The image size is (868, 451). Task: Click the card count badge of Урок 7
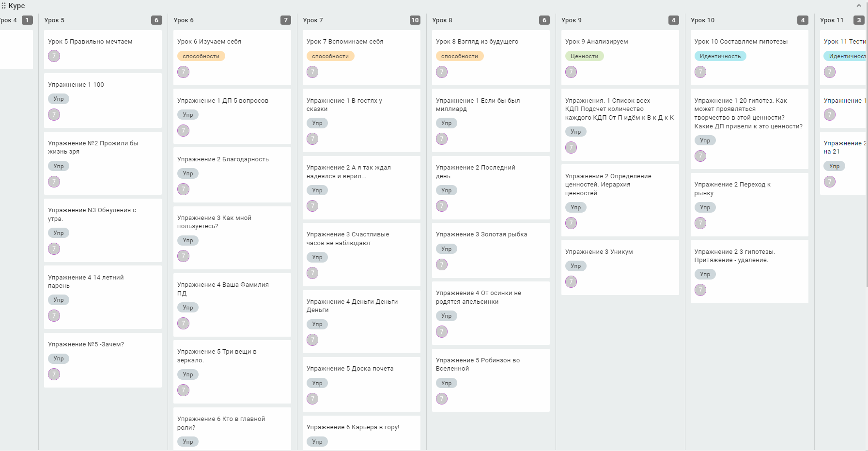pyautogui.click(x=415, y=20)
